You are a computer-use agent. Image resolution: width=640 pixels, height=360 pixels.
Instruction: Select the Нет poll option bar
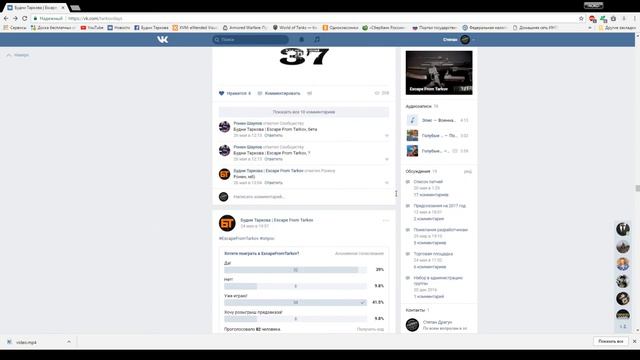tap(296, 286)
